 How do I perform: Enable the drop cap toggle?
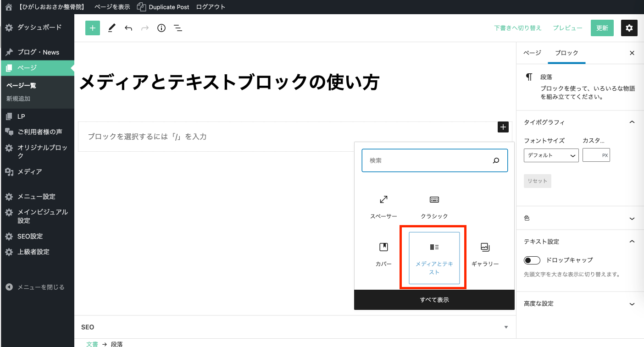(x=532, y=260)
